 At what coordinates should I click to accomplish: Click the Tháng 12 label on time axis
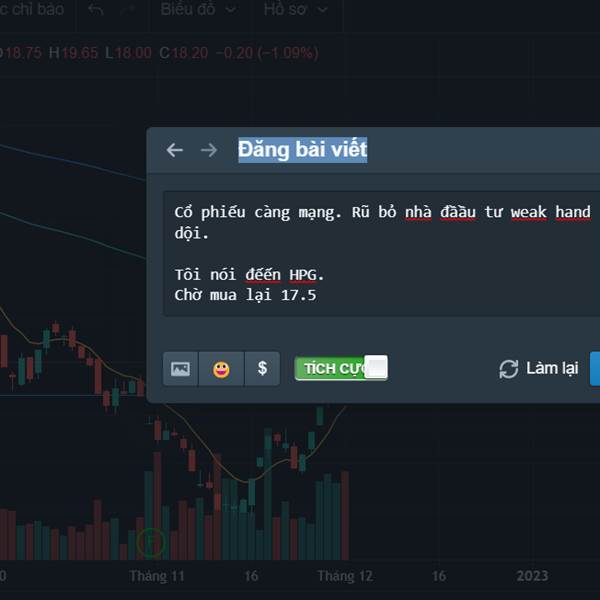(x=345, y=576)
